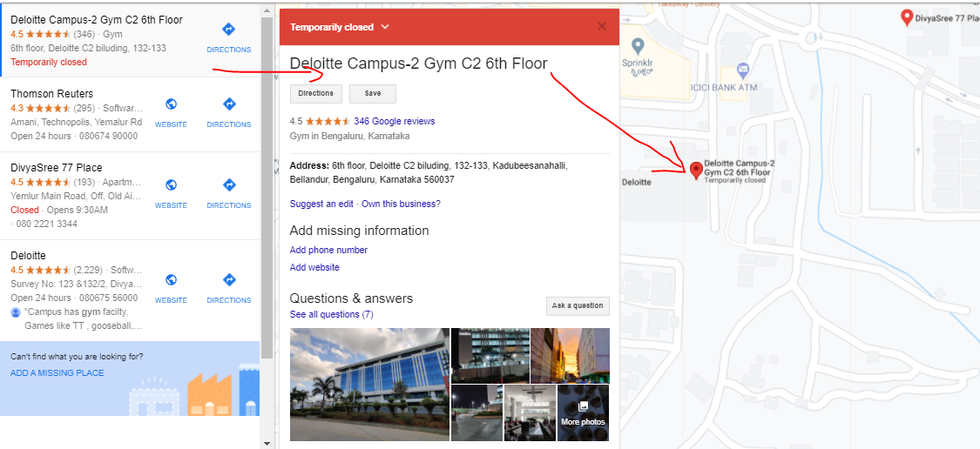
Task: Open the More photos thumbnail
Action: (583, 413)
